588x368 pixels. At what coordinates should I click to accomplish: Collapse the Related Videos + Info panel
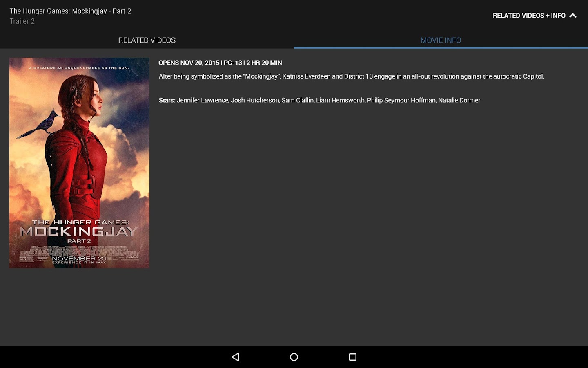(534, 16)
